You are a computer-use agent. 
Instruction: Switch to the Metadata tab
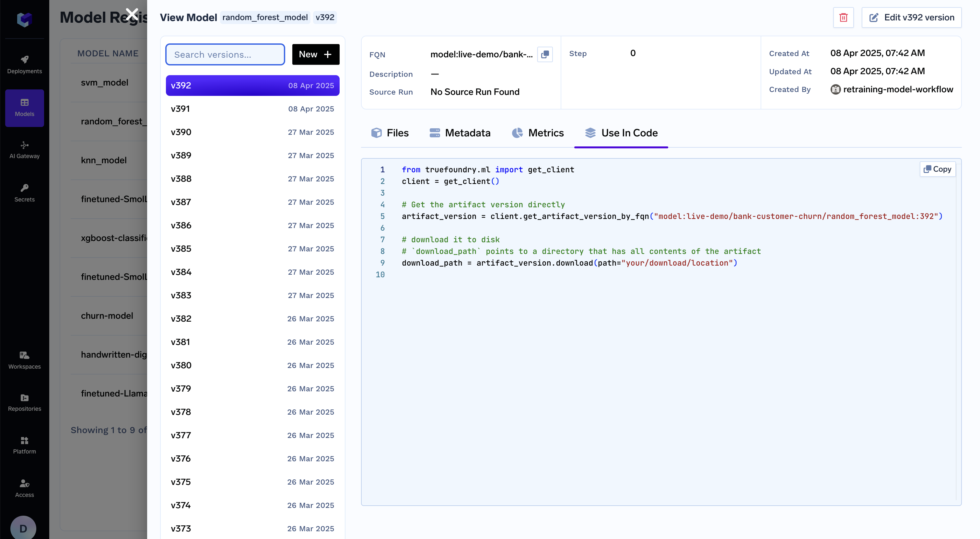click(x=460, y=133)
